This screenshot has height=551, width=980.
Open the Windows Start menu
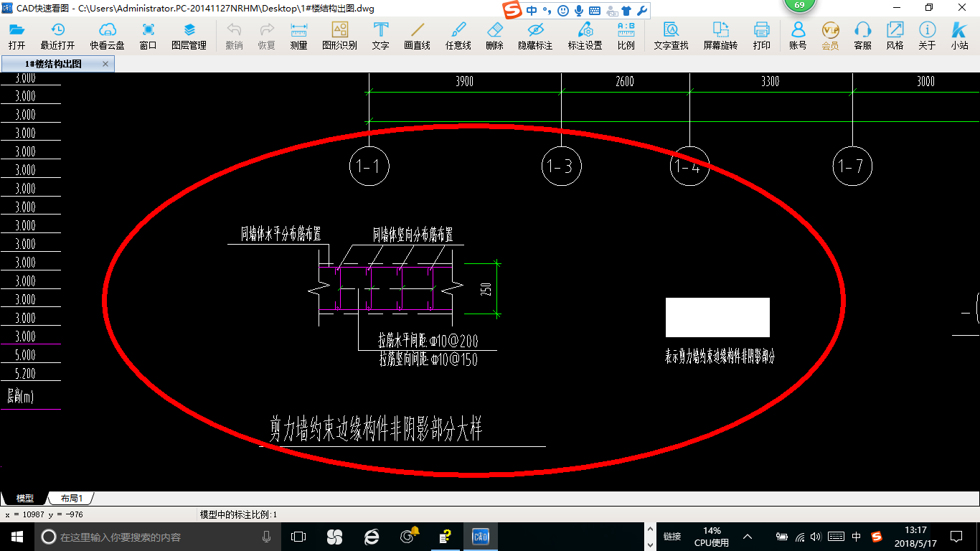(x=17, y=537)
